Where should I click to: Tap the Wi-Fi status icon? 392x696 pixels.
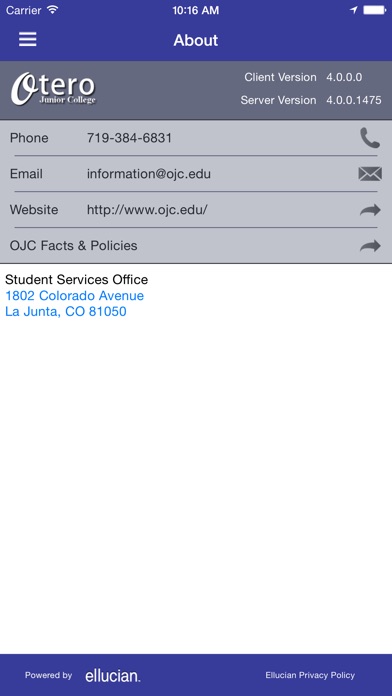tap(53, 10)
